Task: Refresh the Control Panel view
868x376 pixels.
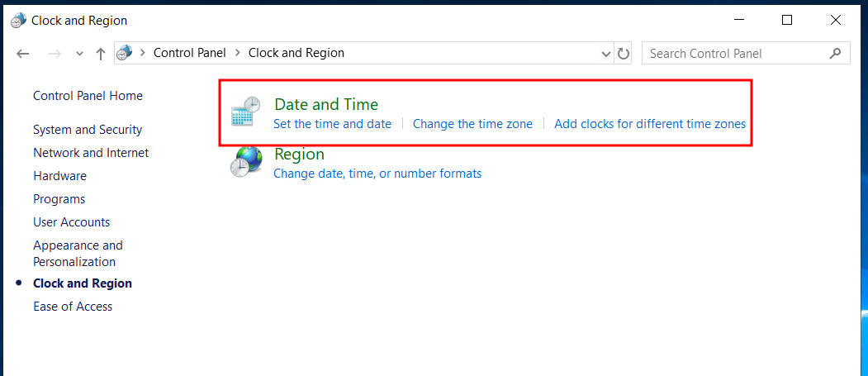Action: pos(624,53)
